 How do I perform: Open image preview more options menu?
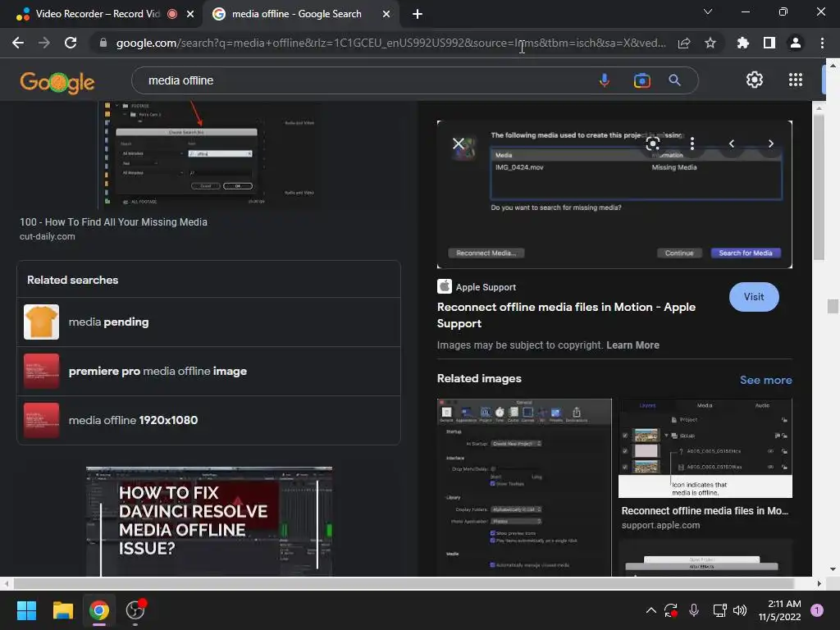[x=692, y=144]
